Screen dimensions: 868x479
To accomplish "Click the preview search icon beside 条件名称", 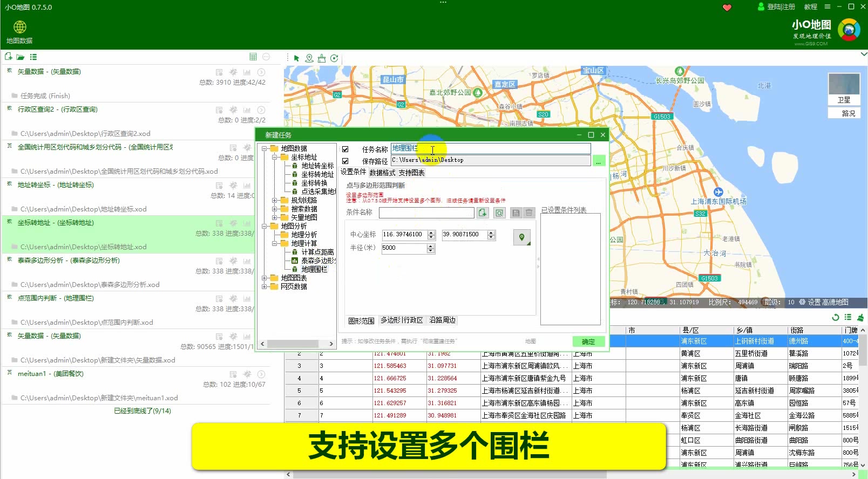I will click(499, 213).
